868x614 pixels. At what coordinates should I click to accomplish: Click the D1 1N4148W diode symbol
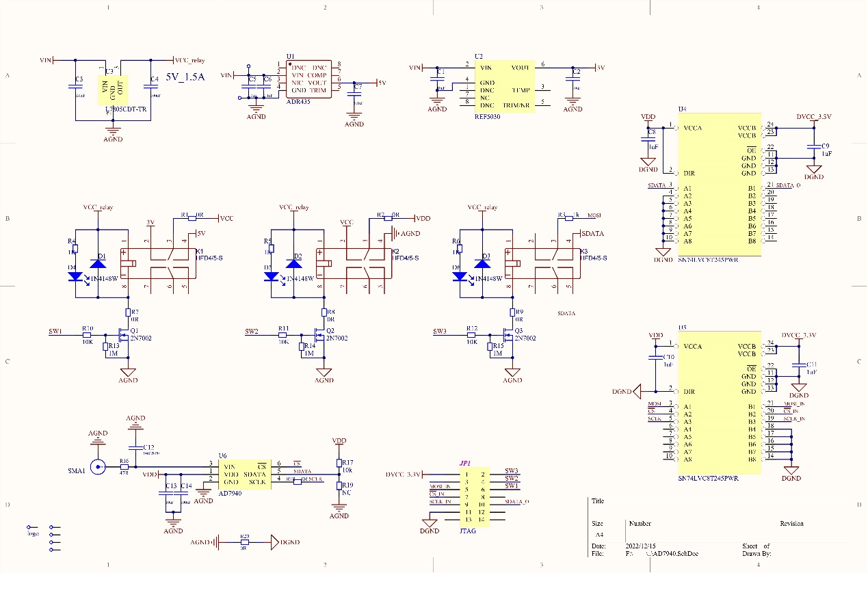coord(98,264)
